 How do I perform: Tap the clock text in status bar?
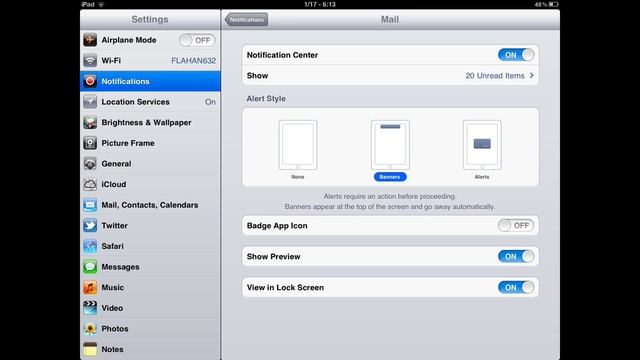point(320,4)
